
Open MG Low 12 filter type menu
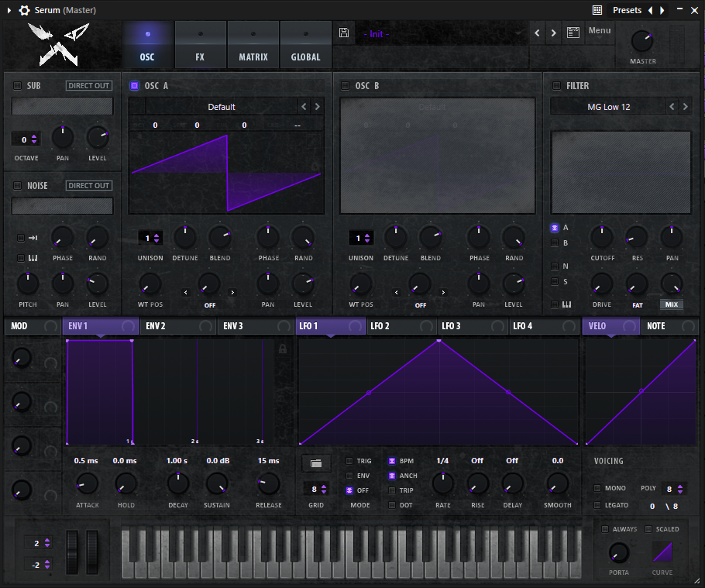pyautogui.click(x=608, y=107)
